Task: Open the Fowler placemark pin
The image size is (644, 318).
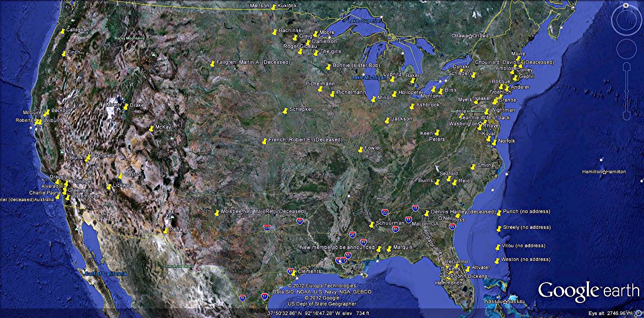Action: coord(361,150)
